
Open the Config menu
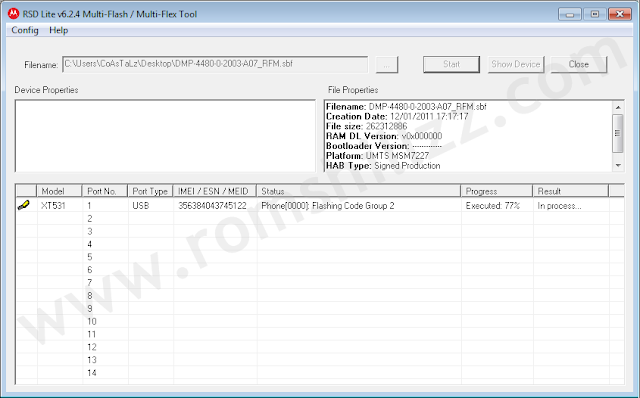click(25, 30)
